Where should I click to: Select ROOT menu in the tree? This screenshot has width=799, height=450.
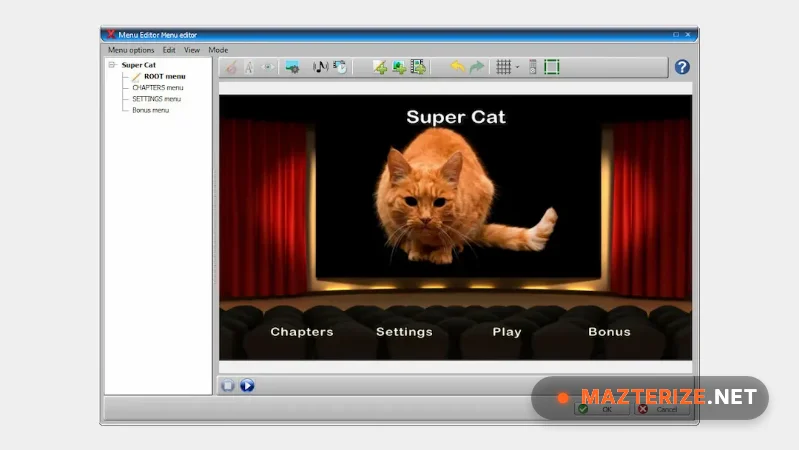(x=165, y=76)
